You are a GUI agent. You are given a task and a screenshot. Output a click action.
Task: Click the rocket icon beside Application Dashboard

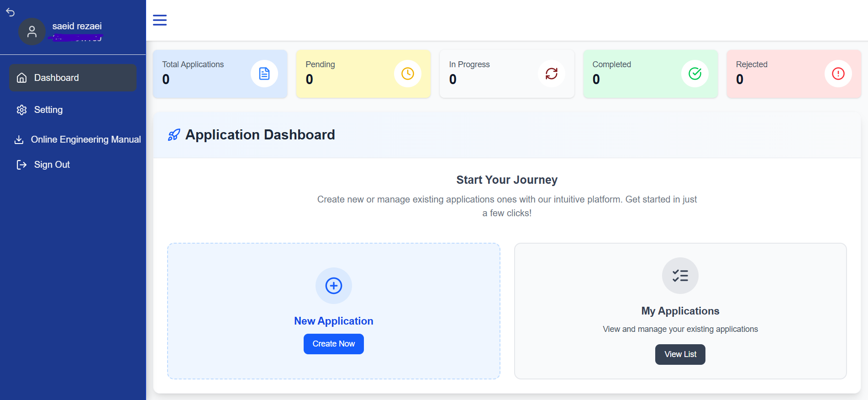174,135
